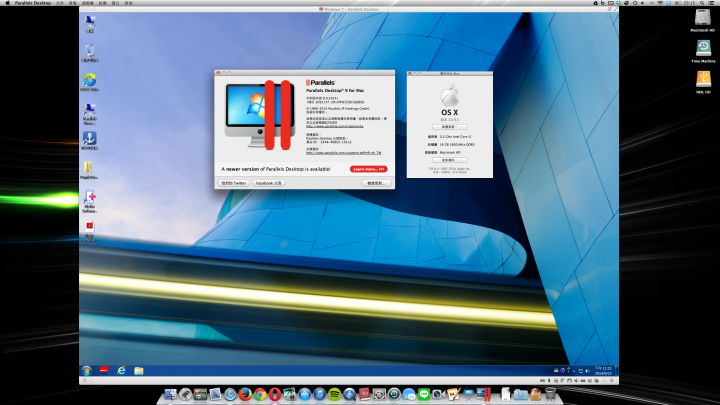Screen dimensions: 720x405
Task: Open Mission Control in the Dock
Action: coord(200,394)
